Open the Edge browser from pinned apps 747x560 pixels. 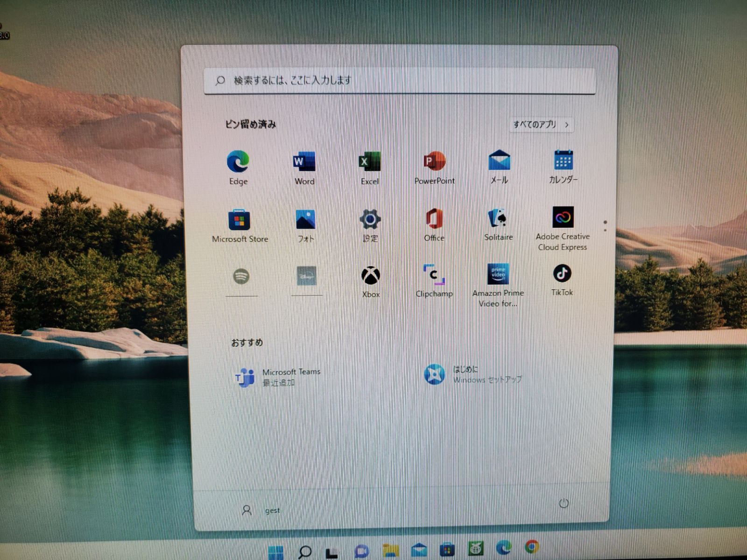(x=238, y=167)
